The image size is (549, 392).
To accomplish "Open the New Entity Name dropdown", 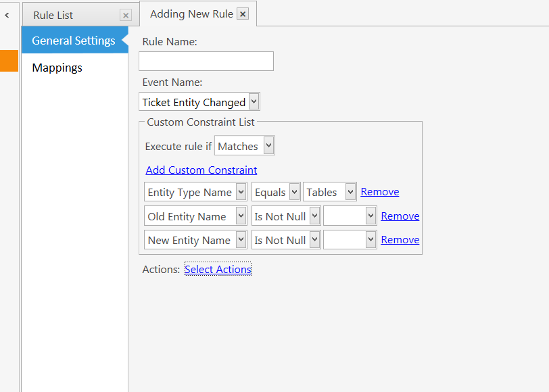I will click(x=195, y=240).
